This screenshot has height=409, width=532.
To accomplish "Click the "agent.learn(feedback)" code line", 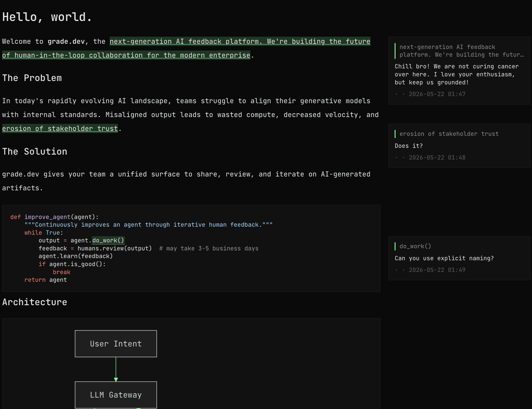I will point(76,256).
